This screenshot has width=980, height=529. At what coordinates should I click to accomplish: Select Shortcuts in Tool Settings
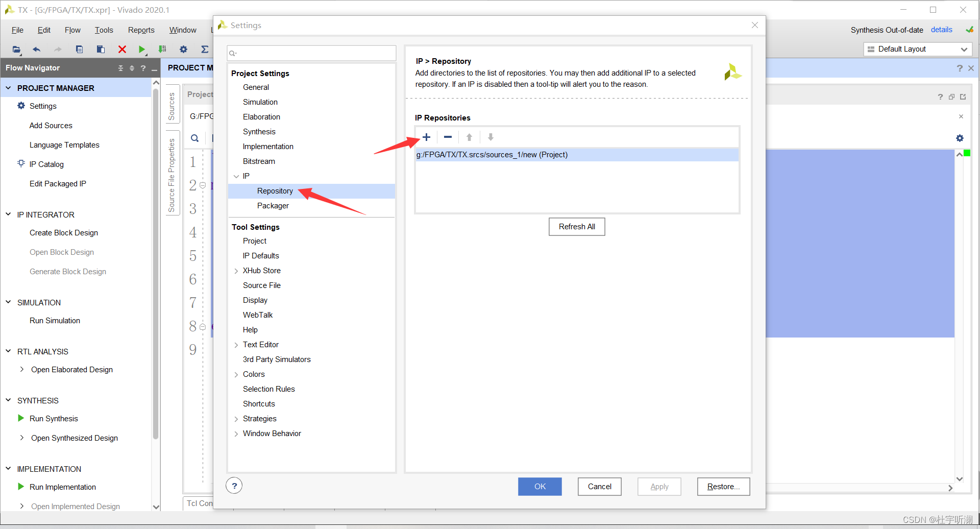259,404
